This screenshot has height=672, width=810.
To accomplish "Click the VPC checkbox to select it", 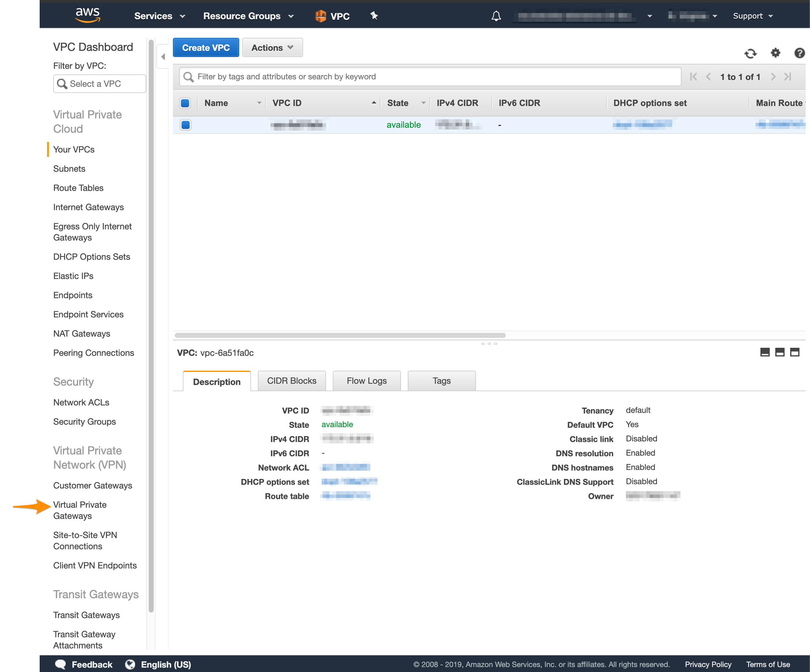I will (x=186, y=124).
